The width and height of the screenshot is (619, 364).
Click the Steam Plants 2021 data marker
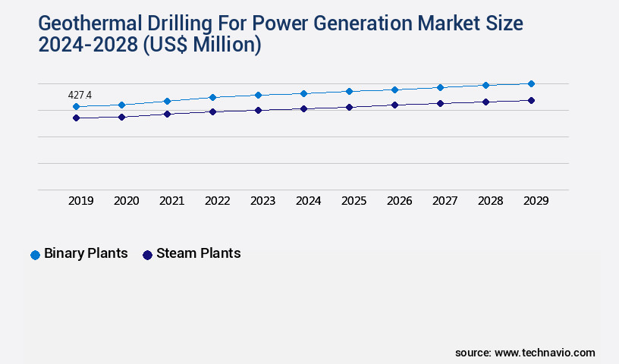click(x=167, y=114)
